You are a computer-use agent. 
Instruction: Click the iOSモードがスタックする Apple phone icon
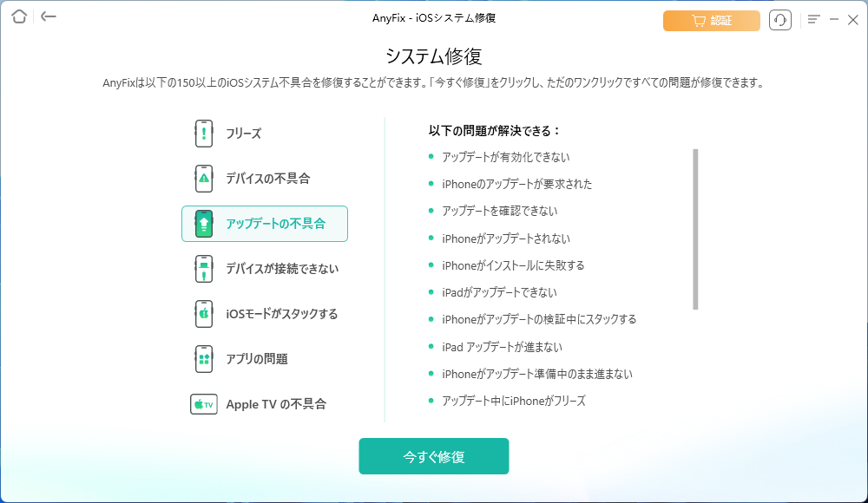pos(204,314)
